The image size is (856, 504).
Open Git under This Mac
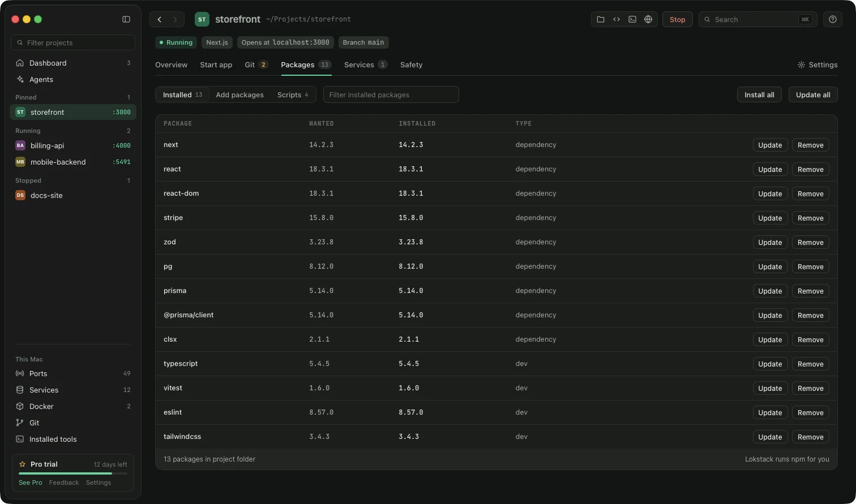tap(73, 423)
